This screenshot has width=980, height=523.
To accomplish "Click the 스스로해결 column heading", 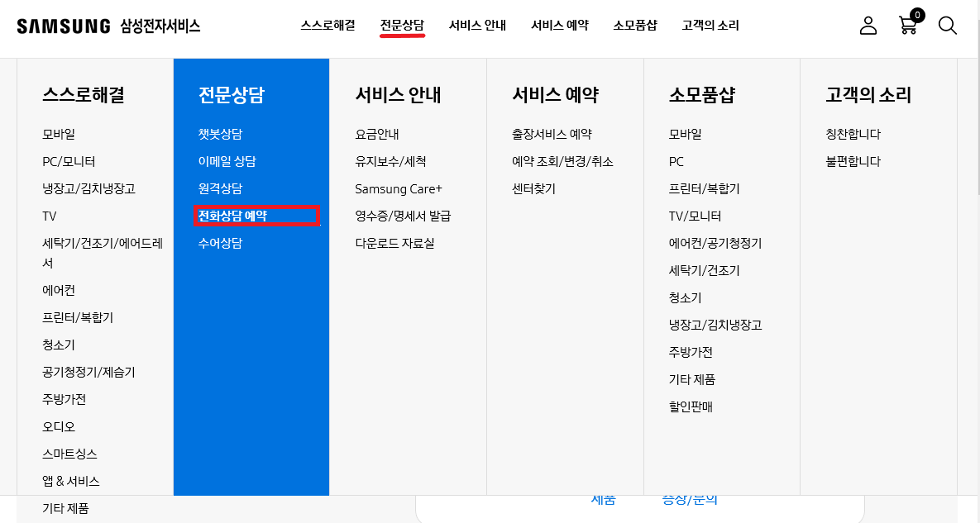I will click(x=84, y=95).
